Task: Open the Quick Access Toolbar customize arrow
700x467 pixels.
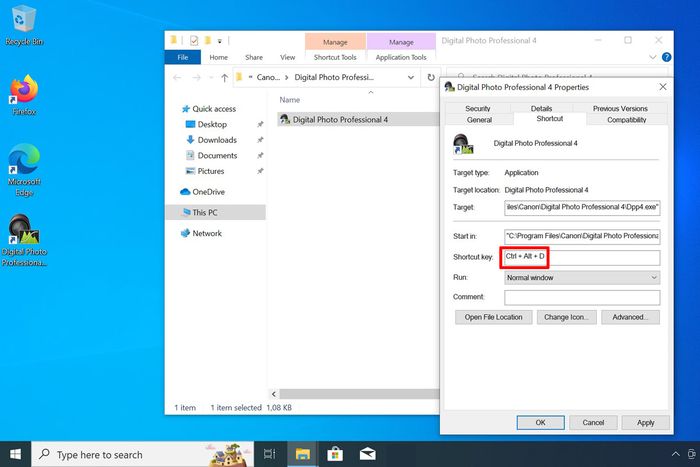Action: click(221, 42)
